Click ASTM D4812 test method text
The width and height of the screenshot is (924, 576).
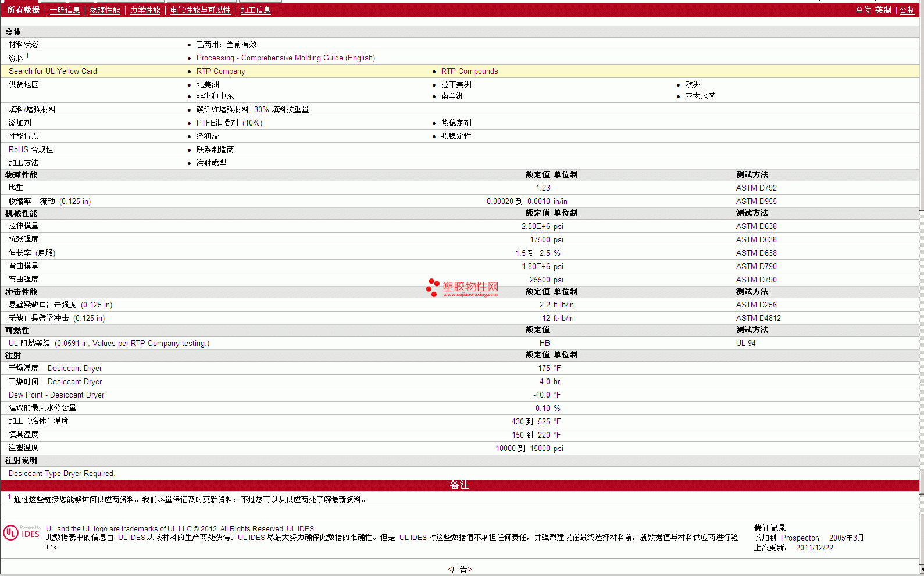(x=758, y=318)
